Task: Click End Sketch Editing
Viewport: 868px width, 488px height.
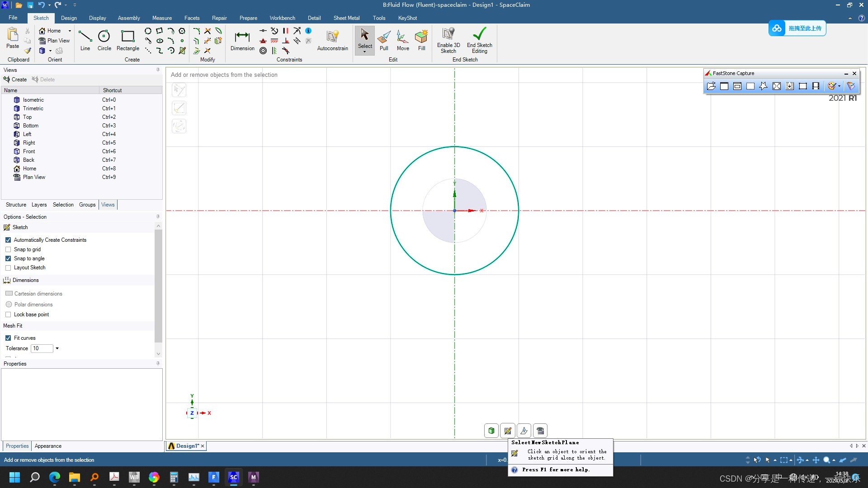Action: (x=479, y=40)
